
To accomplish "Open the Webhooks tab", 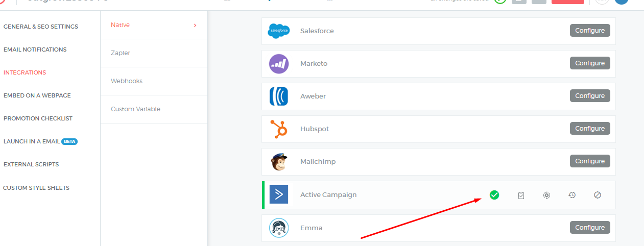I will coord(154,81).
